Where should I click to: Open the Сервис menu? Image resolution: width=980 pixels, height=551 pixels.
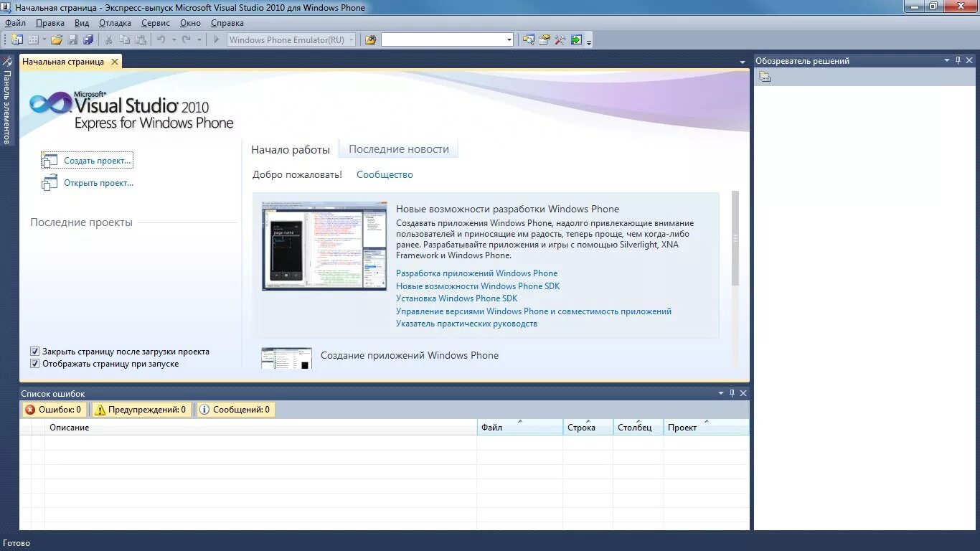pyautogui.click(x=156, y=23)
